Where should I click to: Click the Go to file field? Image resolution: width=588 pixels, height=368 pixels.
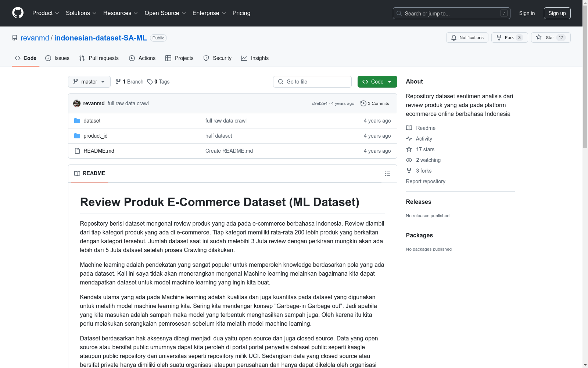coord(312,81)
